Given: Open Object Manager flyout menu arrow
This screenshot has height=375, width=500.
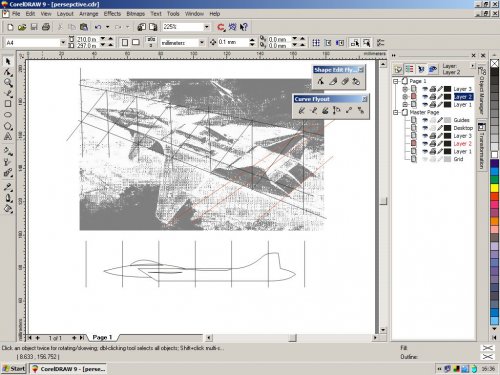Looking at the screenshot, I should (x=472, y=66).
